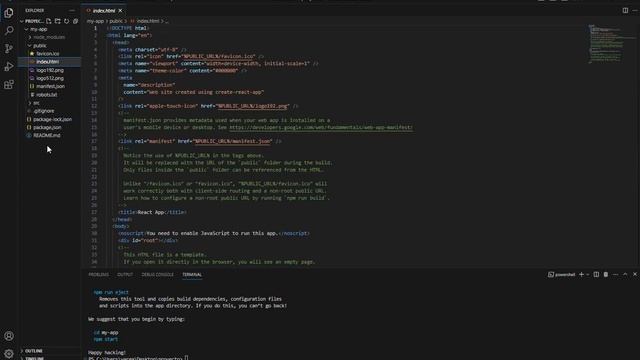Screen dimensions: 640x360
Task: Open the Manage gear icon
Action: 9,353
